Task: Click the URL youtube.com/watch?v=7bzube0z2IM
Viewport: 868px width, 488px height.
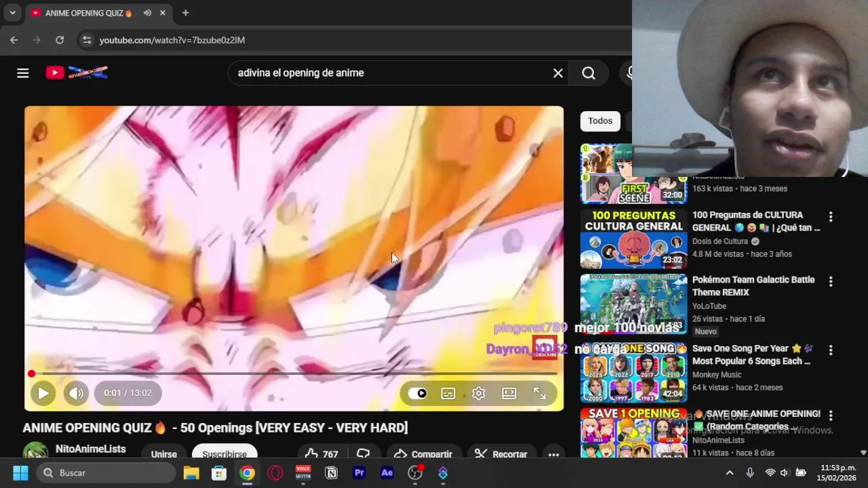Action: [172, 40]
